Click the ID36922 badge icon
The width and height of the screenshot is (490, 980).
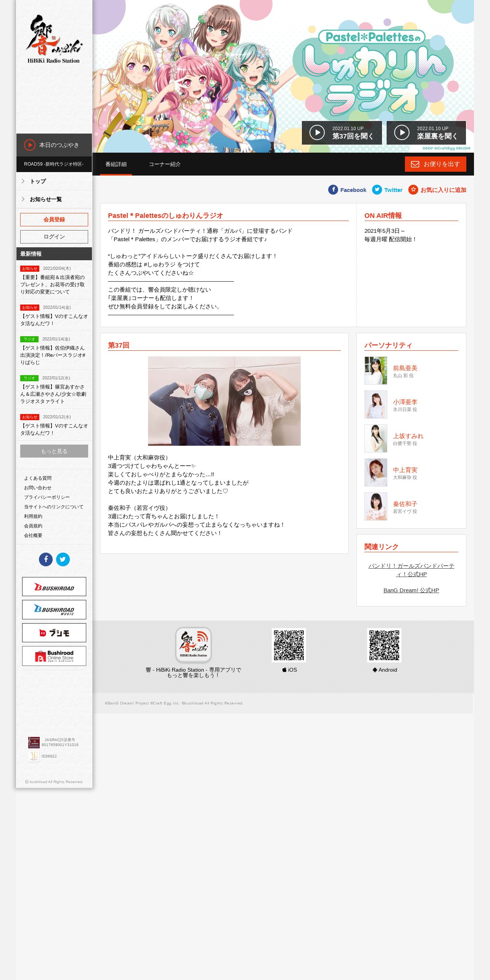click(x=34, y=756)
